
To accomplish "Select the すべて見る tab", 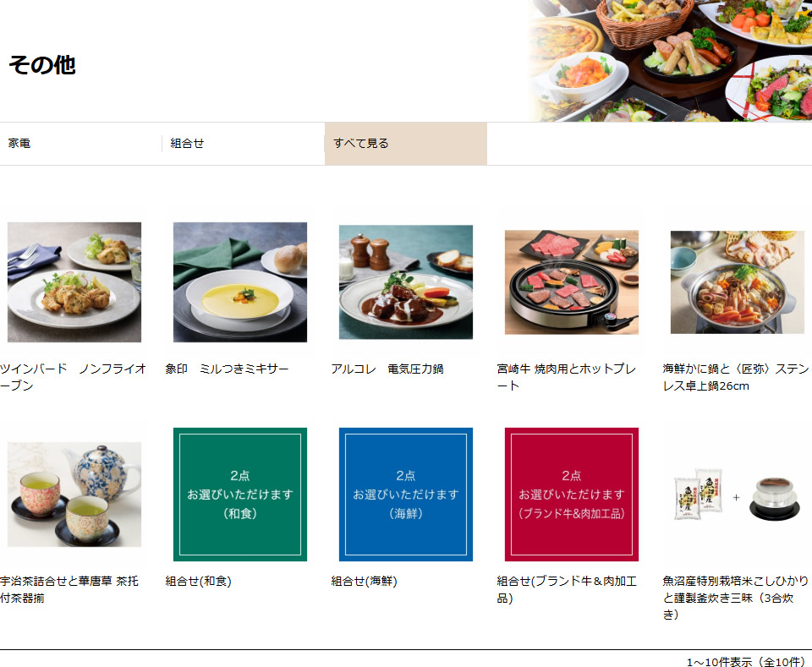I will 406,144.
